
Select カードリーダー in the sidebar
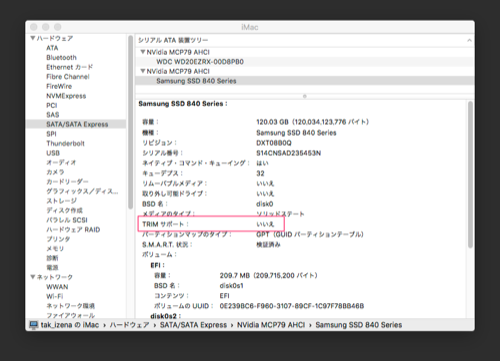[x=67, y=182]
